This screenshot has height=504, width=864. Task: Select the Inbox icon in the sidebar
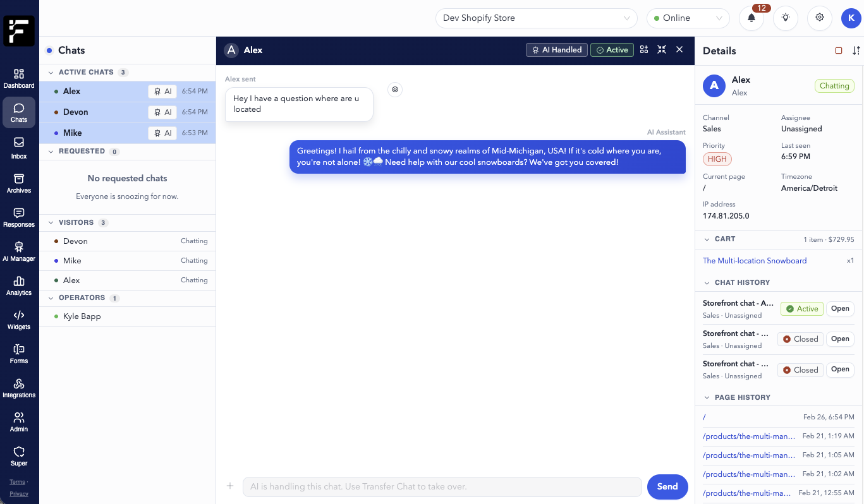pyautogui.click(x=18, y=147)
